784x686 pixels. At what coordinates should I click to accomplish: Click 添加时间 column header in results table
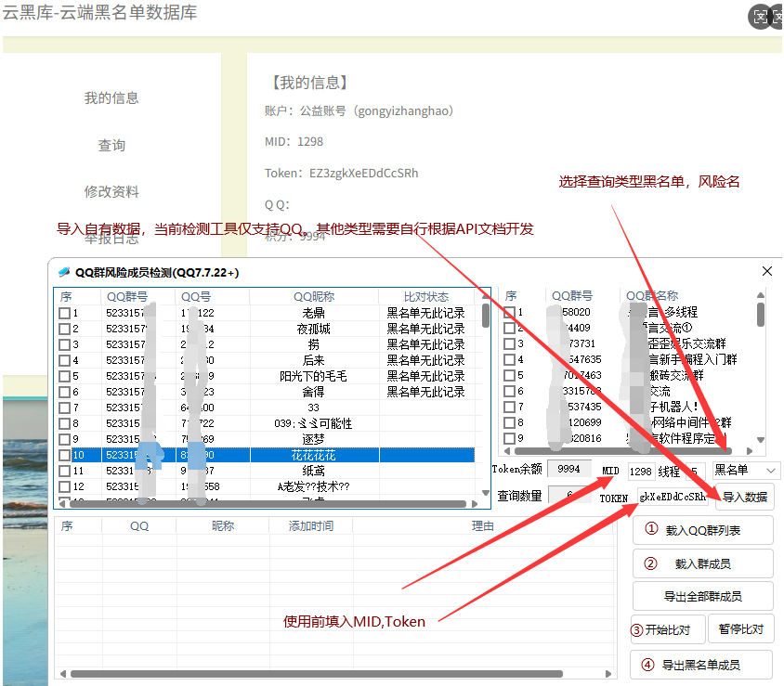pos(310,526)
